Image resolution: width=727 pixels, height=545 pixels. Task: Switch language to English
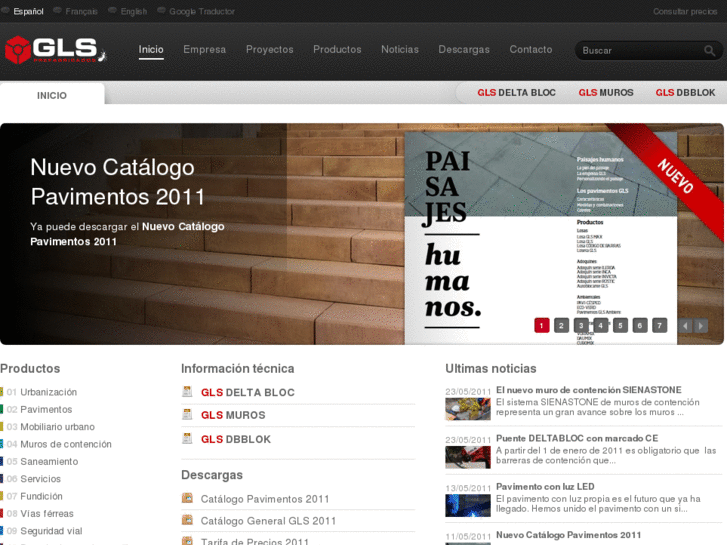click(x=134, y=11)
